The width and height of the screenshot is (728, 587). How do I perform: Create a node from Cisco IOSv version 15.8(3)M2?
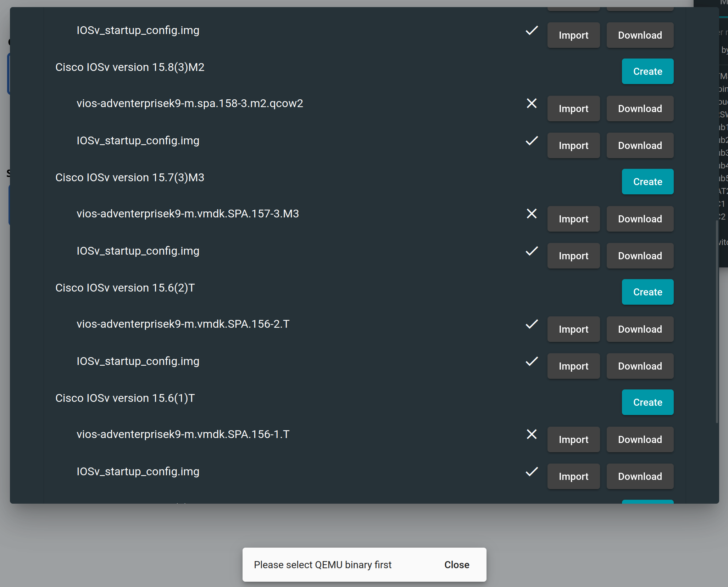647,71
